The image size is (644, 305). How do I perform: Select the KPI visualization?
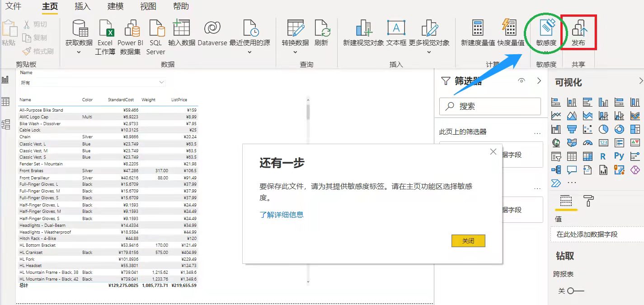(x=635, y=143)
